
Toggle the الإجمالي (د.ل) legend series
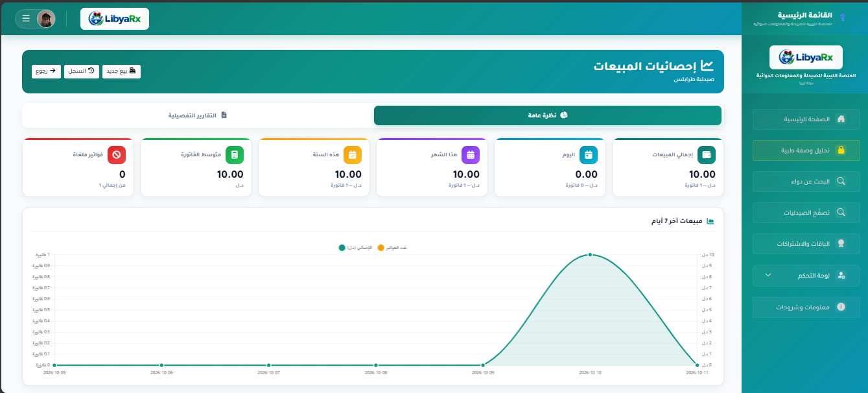click(355, 248)
